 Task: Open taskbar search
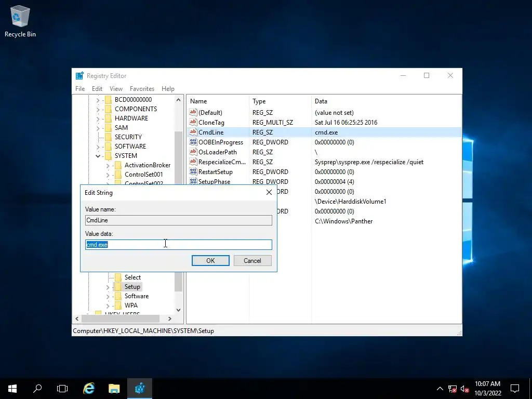click(x=37, y=389)
